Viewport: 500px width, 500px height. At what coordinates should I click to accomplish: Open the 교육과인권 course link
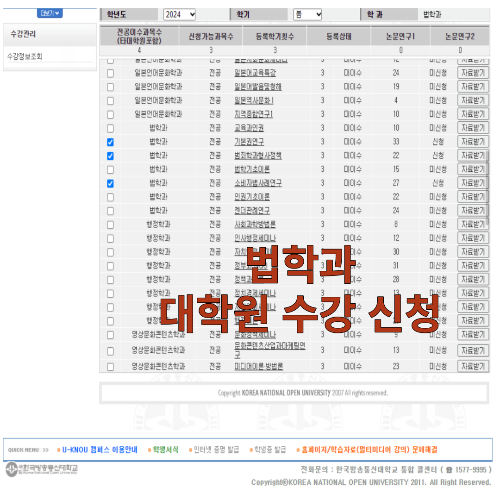point(249,128)
